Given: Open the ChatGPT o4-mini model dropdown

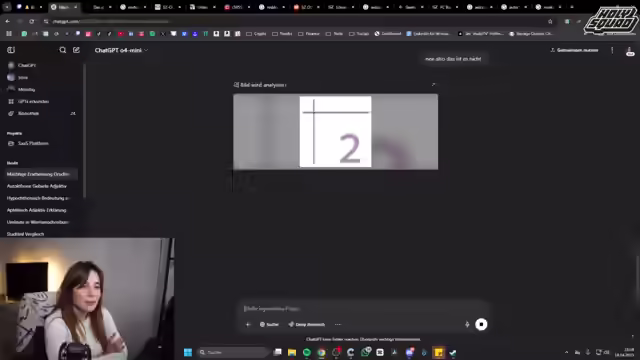Looking at the screenshot, I should click(121, 50).
